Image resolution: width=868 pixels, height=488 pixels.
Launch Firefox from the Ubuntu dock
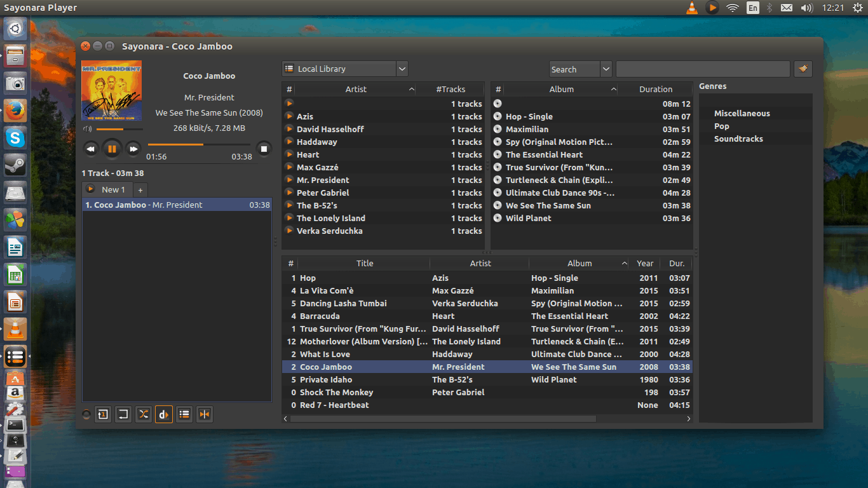tap(15, 110)
